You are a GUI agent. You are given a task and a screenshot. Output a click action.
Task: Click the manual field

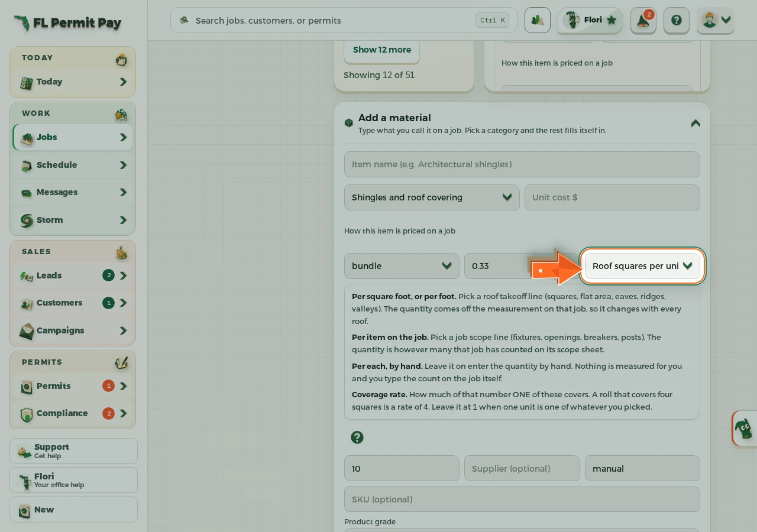click(642, 468)
